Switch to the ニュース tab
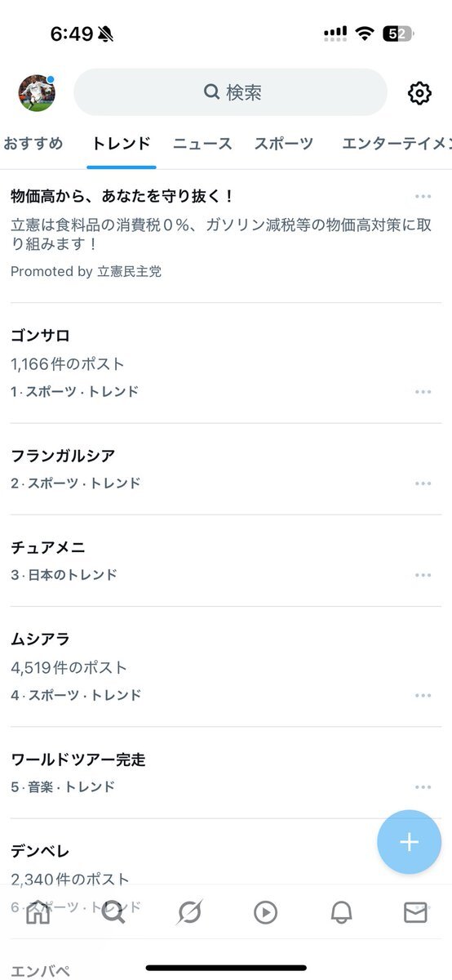This screenshot has height=980, width=452. point(202,144)
